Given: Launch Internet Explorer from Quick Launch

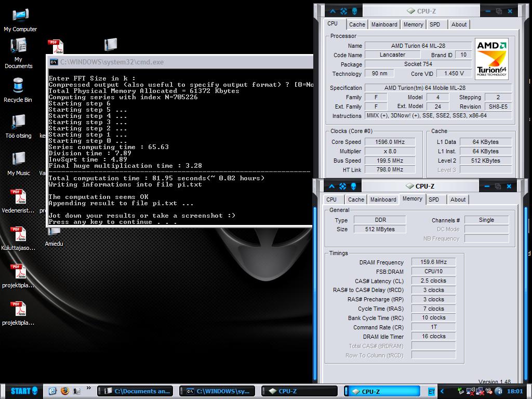Looking at the screenshot, I should [x=52, y=391].
